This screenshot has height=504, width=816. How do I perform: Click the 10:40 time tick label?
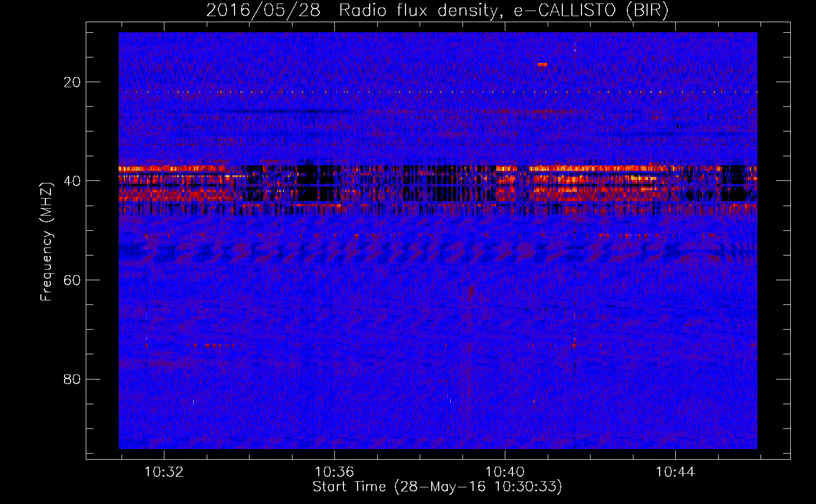coord(505,472)
